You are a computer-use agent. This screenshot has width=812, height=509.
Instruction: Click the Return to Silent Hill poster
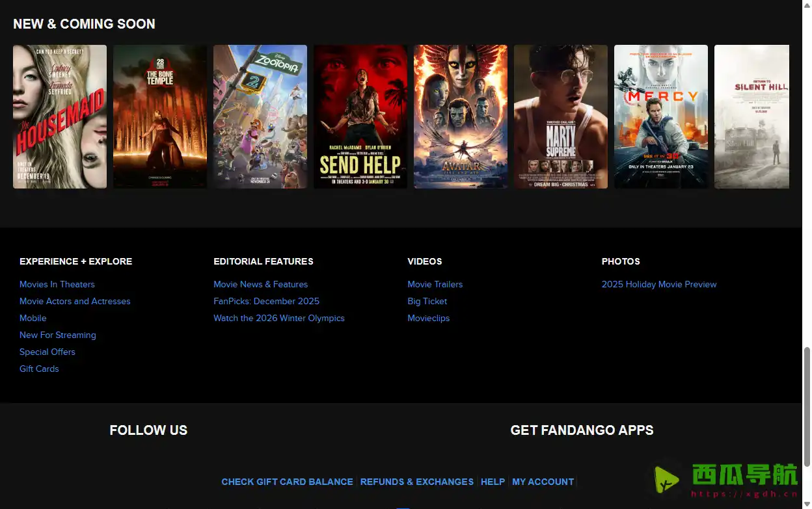pos(751,117)
